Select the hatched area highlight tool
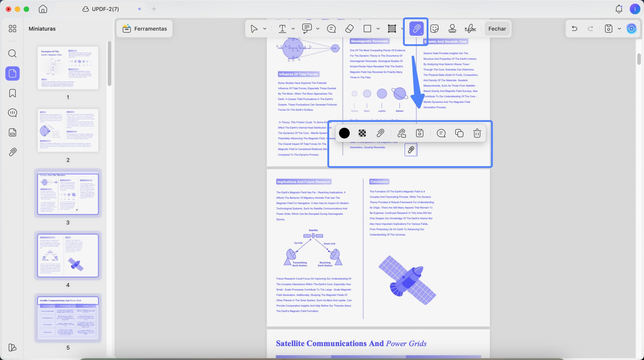 (x=392, y=29)
